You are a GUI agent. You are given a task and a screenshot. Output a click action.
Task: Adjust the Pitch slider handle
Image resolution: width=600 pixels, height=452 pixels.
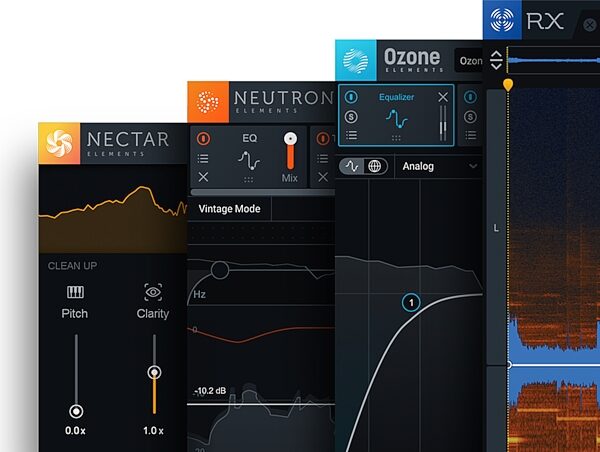coord(76,411)
